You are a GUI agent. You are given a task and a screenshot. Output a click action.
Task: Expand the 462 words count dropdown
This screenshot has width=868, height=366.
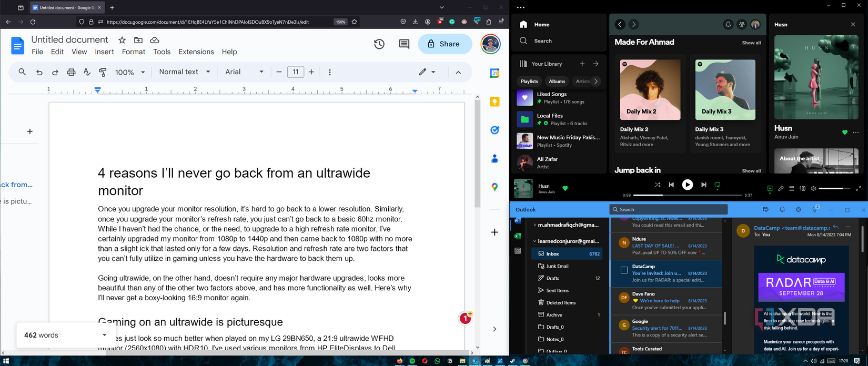click(104, 335)
